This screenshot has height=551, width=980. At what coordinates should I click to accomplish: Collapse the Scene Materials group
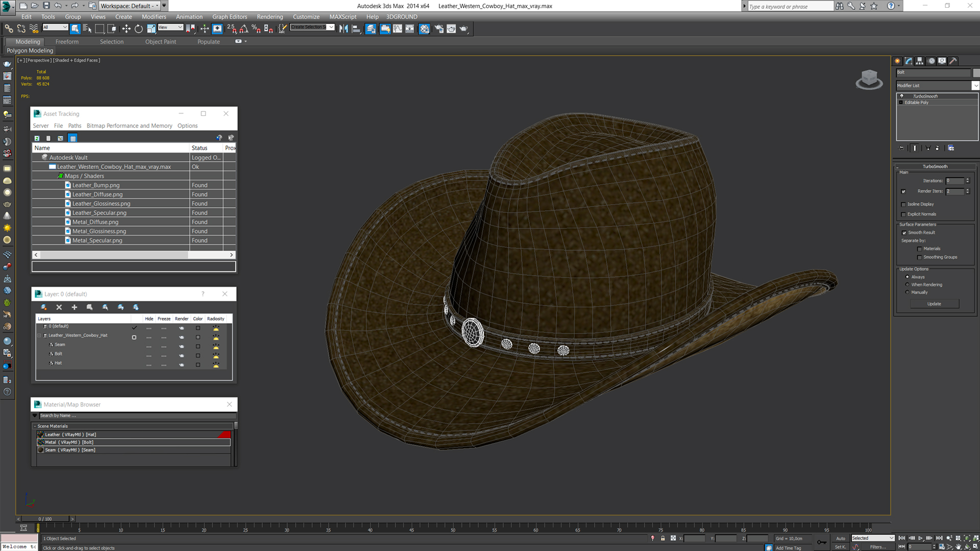click(x=35, y=427)
